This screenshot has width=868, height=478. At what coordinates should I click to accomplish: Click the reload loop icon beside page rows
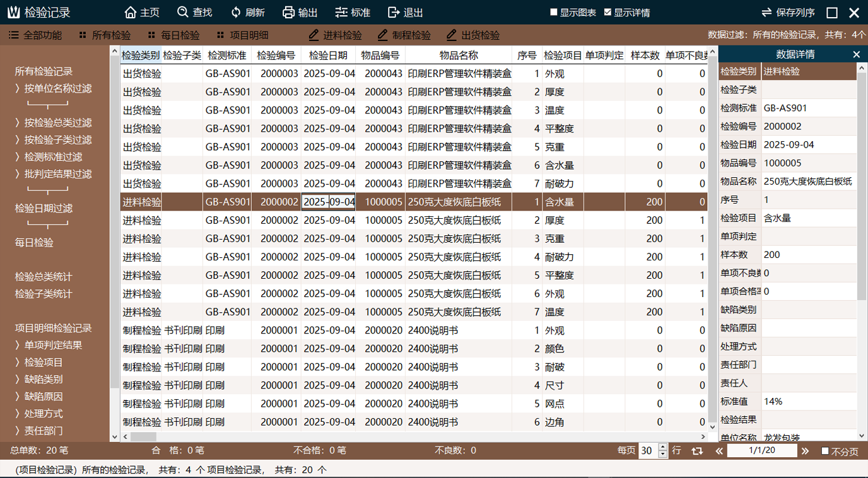pyautogui.click(x=697, y=451)
